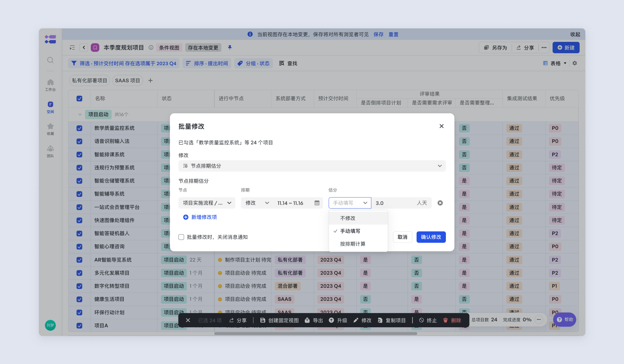Screen dimensions: 624x364
Task: Open the 排序 · 提出时间 sorting control
Action: click(x=207, y=63)
